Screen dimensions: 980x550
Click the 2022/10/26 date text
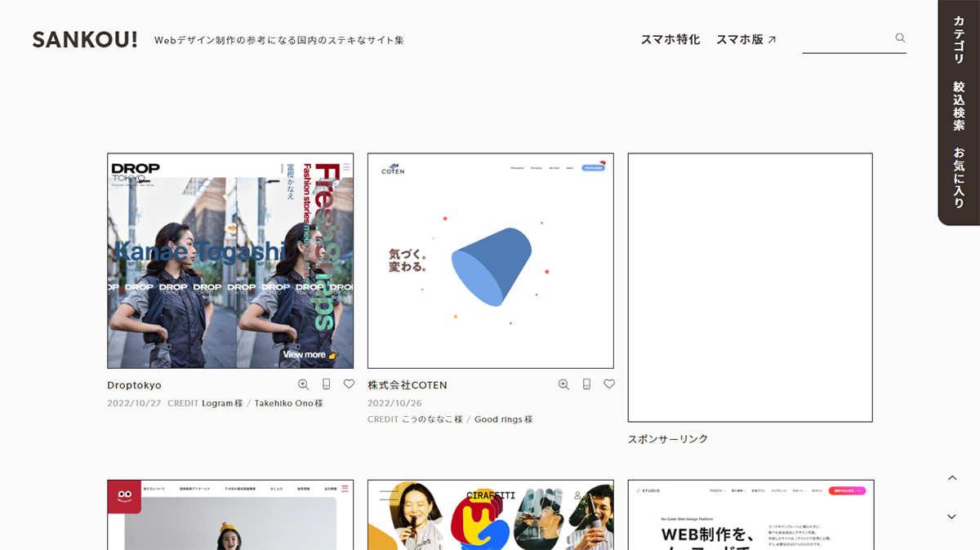point(394,403)
